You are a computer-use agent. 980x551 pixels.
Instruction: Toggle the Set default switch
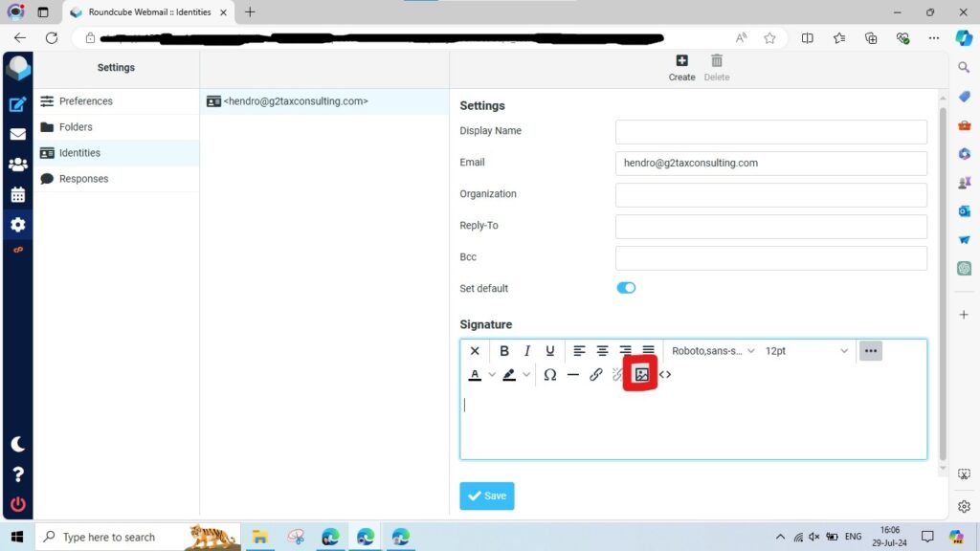pos(626,288)
